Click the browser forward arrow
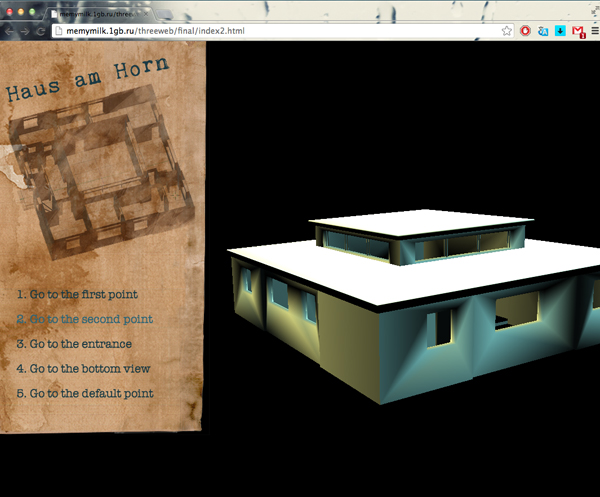This screenshot has width=600, height=497. click(x=25, y=31)
